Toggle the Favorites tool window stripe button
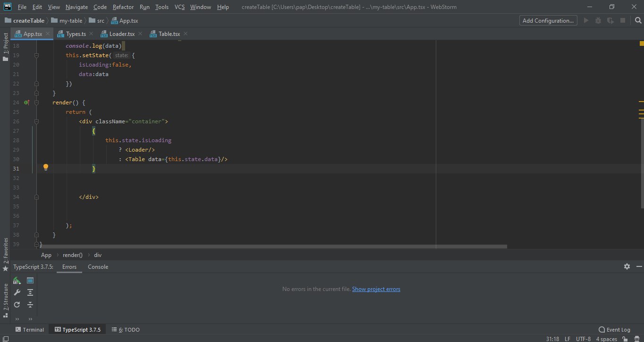This screenshot has height=342, width=644. pyautogui.click(x=5, y=254)
